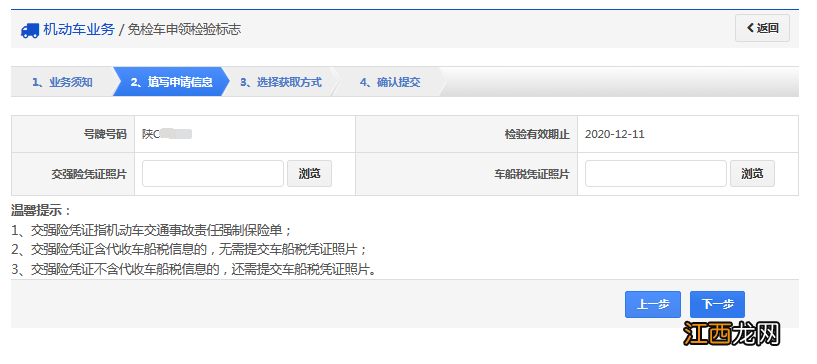
Task: Click the 车船税凭证照片 label
Action: pos(532,174)
